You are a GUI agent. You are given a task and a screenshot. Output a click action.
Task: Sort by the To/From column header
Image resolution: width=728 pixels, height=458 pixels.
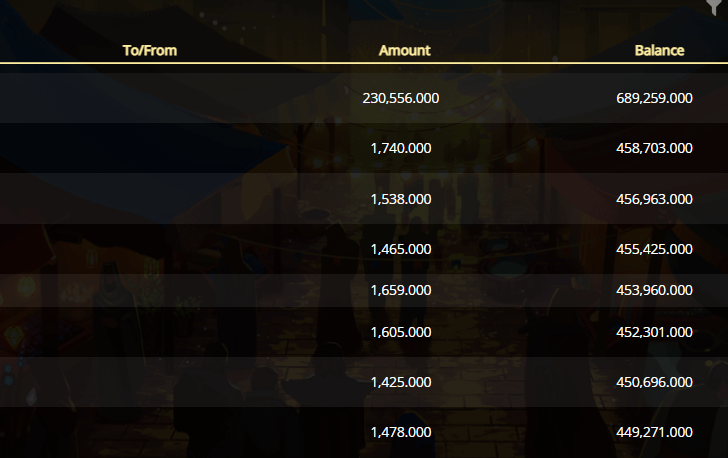pos(150,50)
